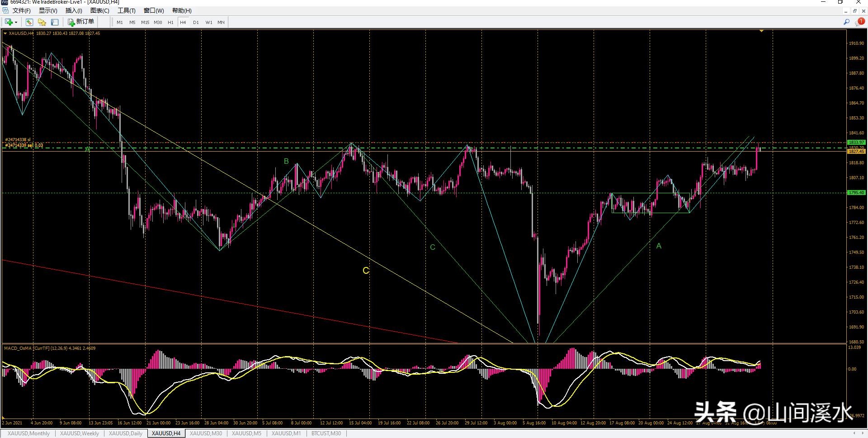This screenshot has width=868, height=438.
Task: Switch to XAUUSD,M30 chart tab
Action: point(206,433)
